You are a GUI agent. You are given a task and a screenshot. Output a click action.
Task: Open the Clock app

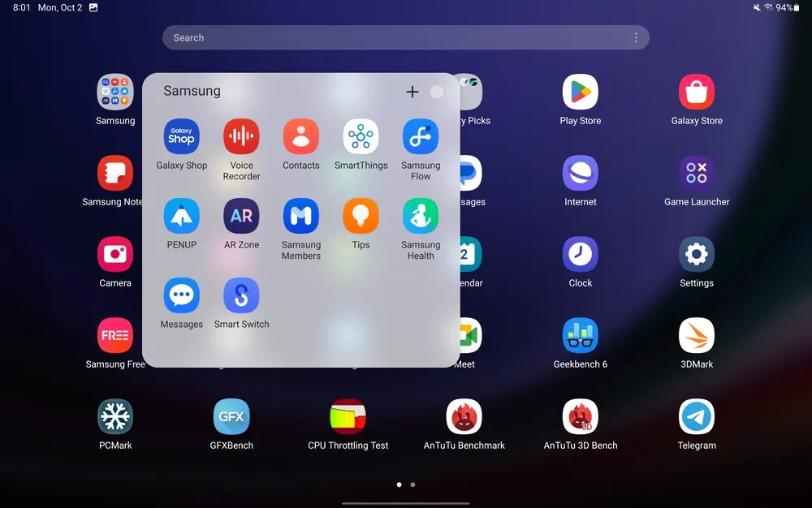(580, 255)
